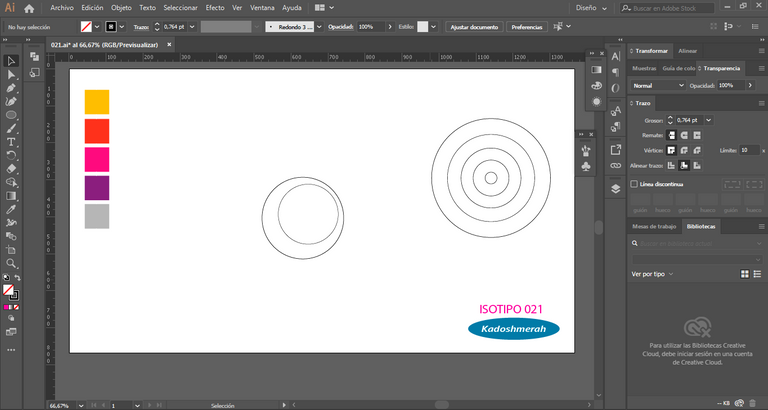Click the purple color square on artboard

pos(97,188)
